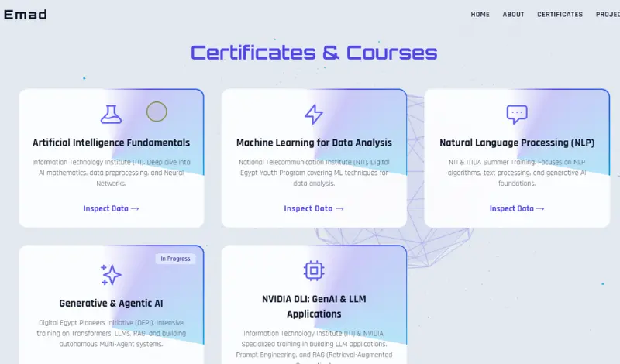Click the Information Technology Institute description text
The width and height of the screenshot is (620, 364).
coord(111,173)
